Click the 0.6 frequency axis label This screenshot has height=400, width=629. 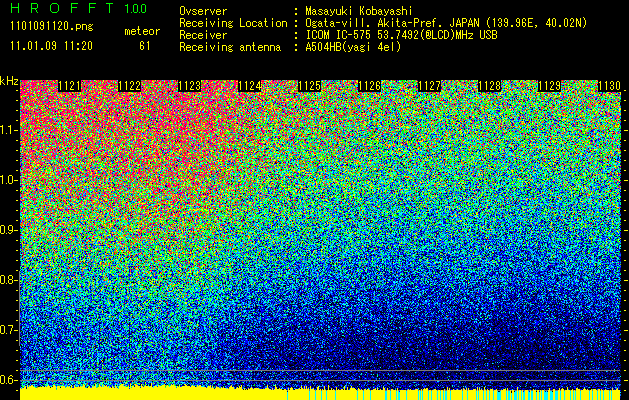click(x=8, y=380)
